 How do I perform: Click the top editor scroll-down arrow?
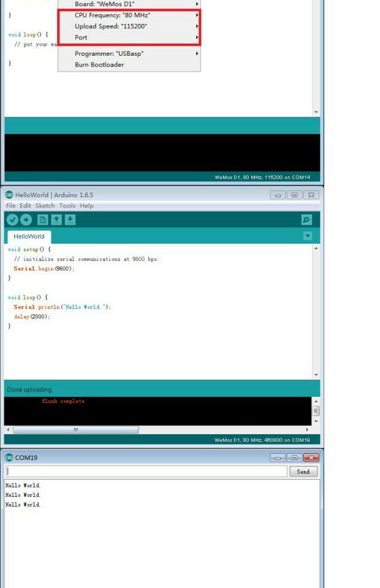tap(316, 112)
